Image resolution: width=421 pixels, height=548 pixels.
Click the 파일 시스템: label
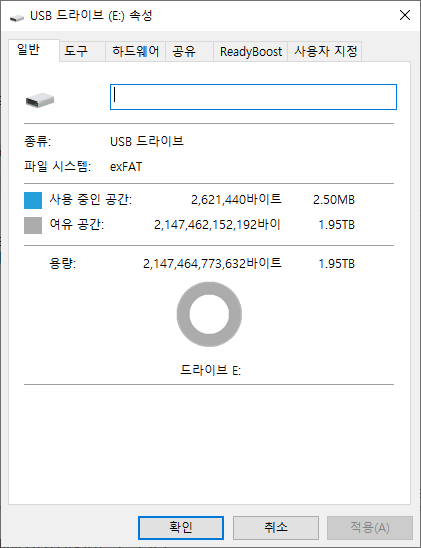(58, 166)
